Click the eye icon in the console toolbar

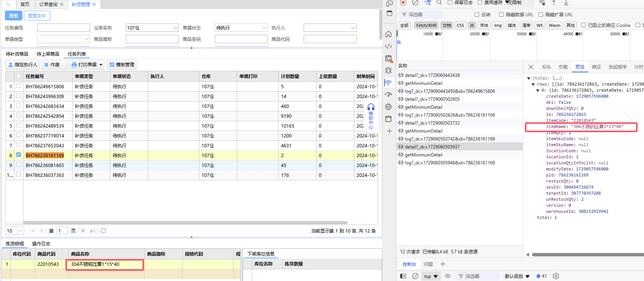(448, 276)
